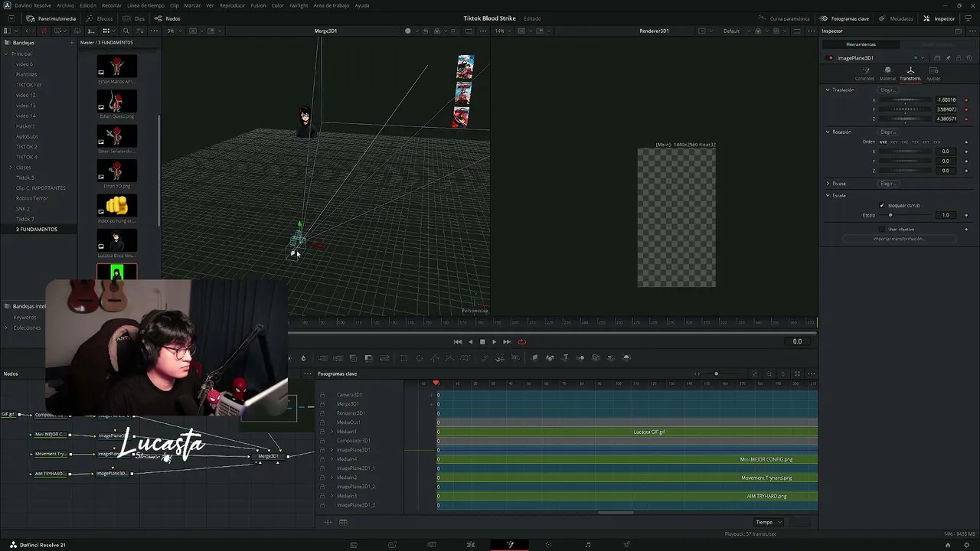The width and height of the screenshot is (980, 551).
Task: Toggle the Metadatos metadata panel
Action: pyautogui.click(x=896, y=18)
